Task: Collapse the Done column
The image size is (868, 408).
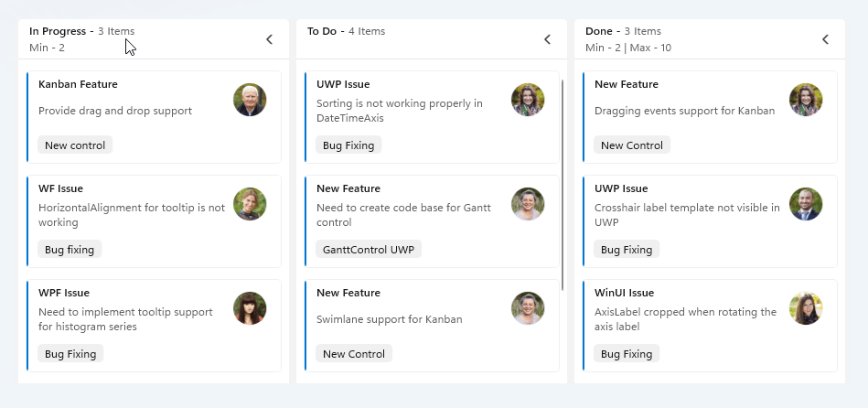Action: click(x=825, y=39)
